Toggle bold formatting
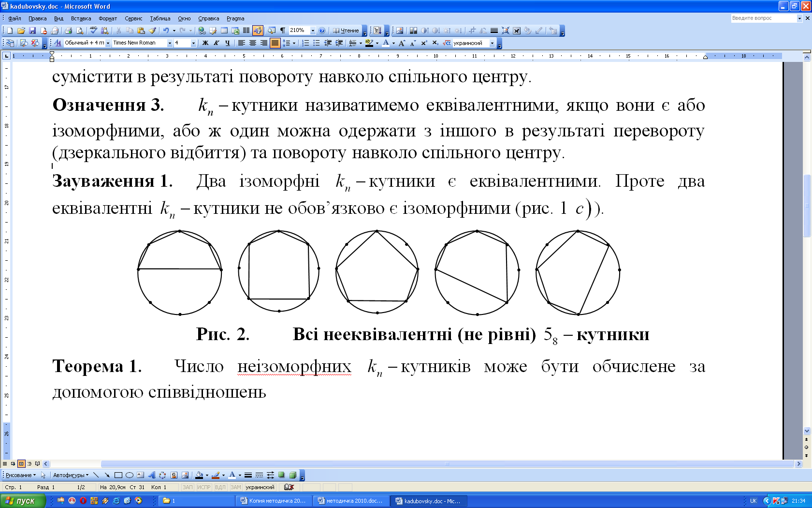The height and width of the screenshot is (508, 812). (205, 43)
